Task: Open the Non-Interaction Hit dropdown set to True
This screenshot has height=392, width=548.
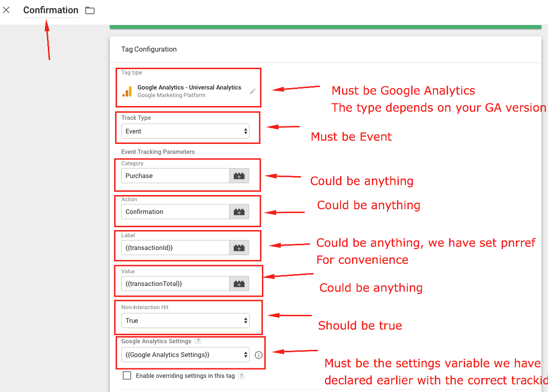Action: tap(185, 321)
